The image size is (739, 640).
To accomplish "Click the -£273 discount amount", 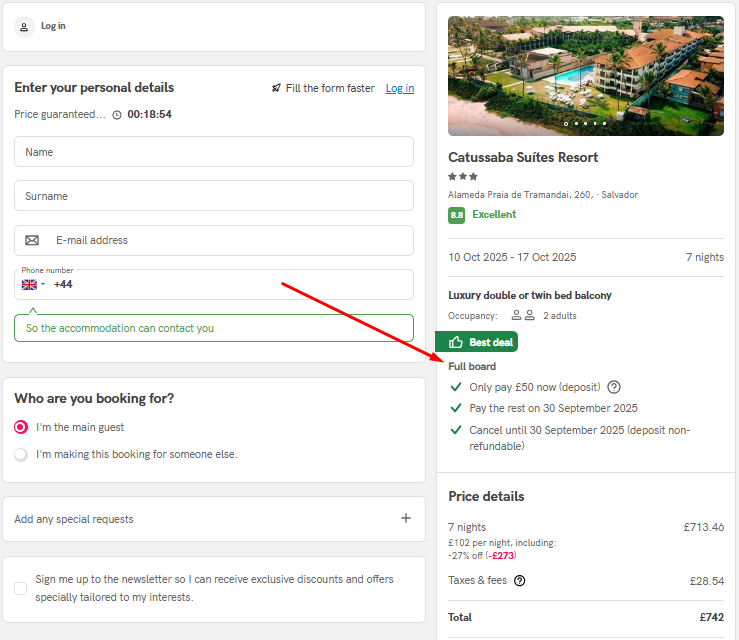I will click(501, 556).
